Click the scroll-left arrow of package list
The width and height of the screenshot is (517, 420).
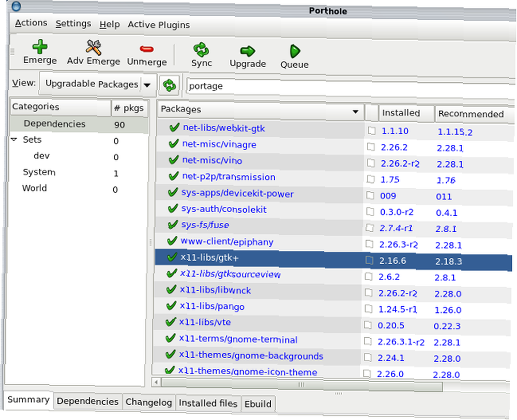pos(156,382)
